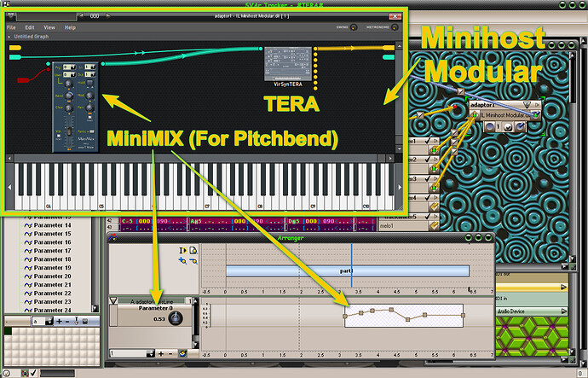Screen dimensions: 588x378
Task: Click the automation curve's first point
Action: (x=345, y=316)
